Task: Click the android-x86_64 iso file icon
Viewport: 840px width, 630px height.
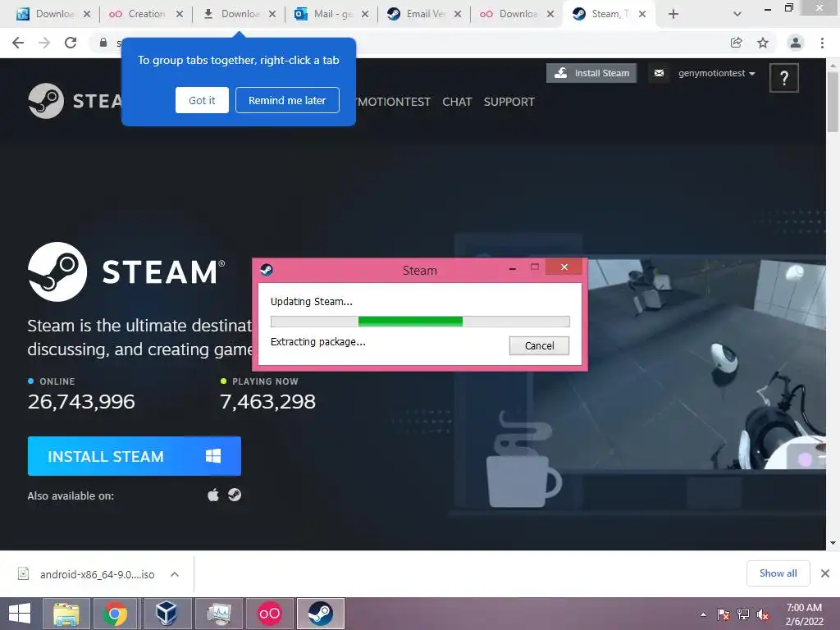Action: (24, 573)
